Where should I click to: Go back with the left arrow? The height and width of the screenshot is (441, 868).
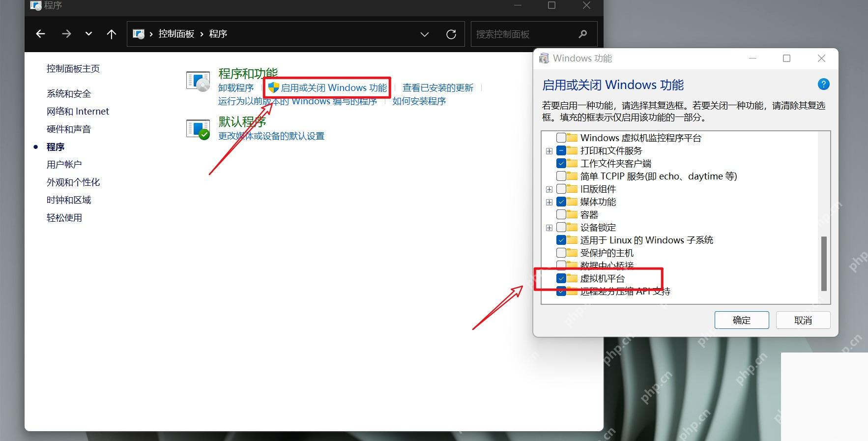41,34
